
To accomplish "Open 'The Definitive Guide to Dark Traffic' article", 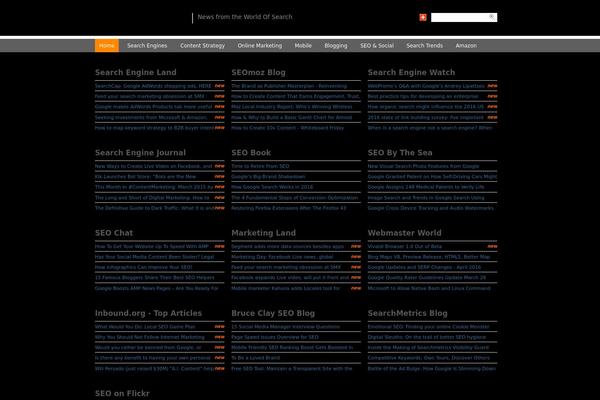I will (155, 208).
